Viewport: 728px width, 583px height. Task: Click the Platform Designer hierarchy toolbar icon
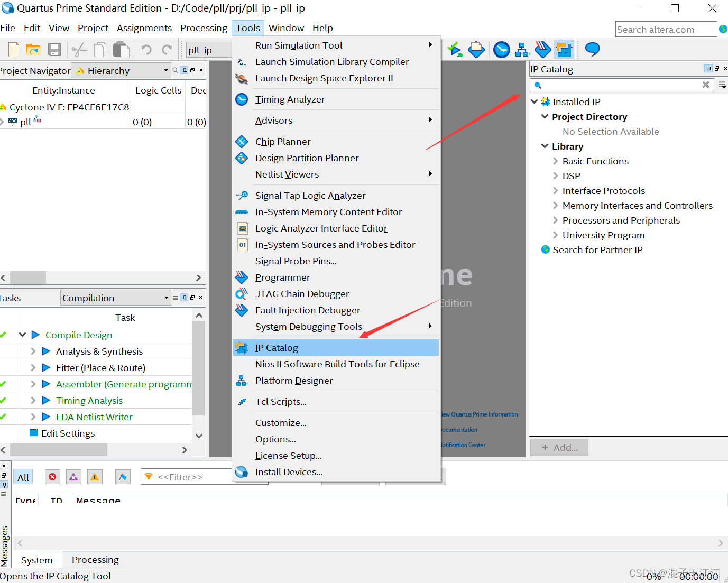pyautogui.click(x=522, y=50)
